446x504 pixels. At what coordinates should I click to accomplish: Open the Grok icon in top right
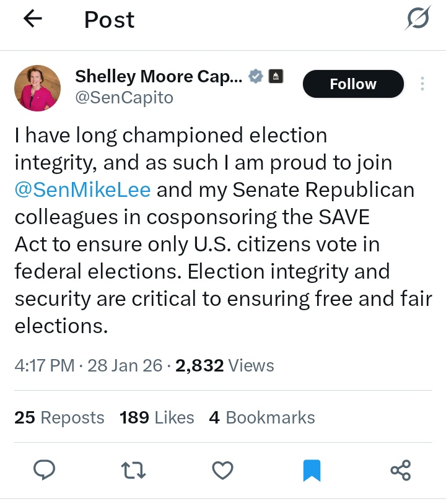417,20
